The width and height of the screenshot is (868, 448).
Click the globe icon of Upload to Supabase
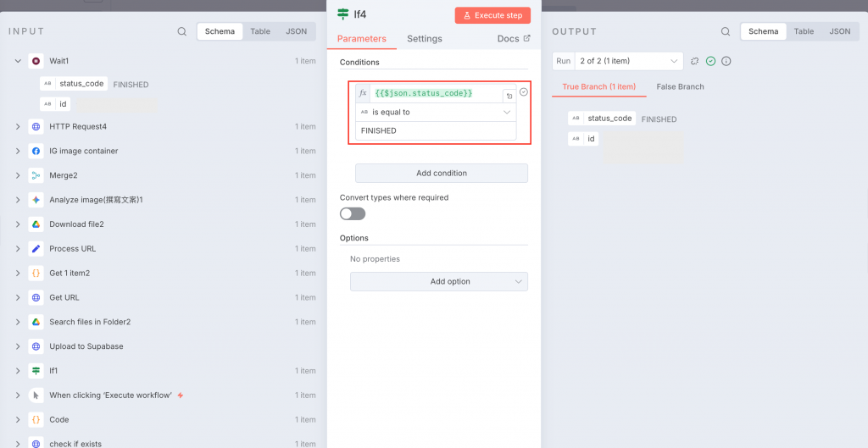click(x=36, y=346)
